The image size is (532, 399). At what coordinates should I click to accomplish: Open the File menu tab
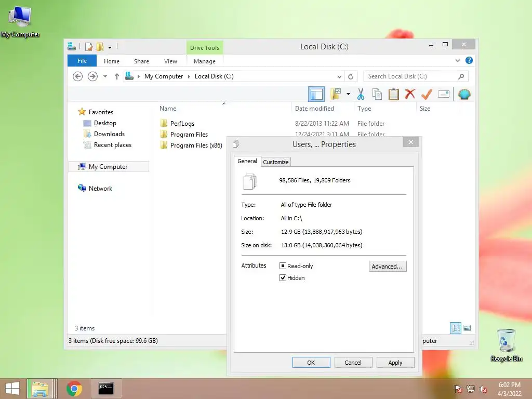[82, 61]
